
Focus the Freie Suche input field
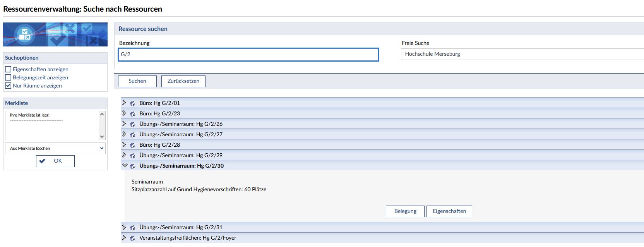pyautogui.click(x=522, y=54)
